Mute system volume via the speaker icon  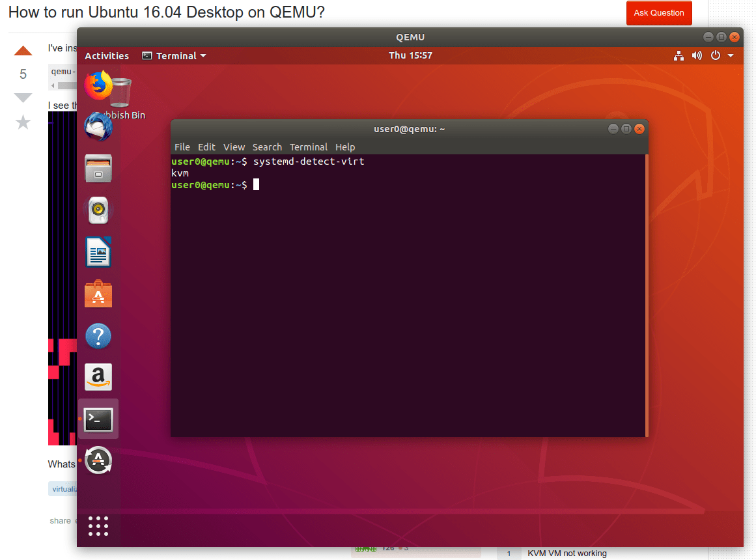click(697, 55)
